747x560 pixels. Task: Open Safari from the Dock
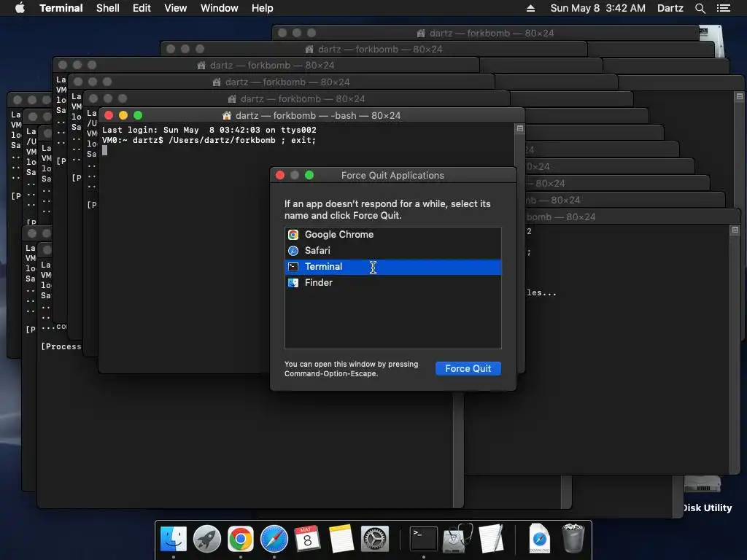pos(274,539)
